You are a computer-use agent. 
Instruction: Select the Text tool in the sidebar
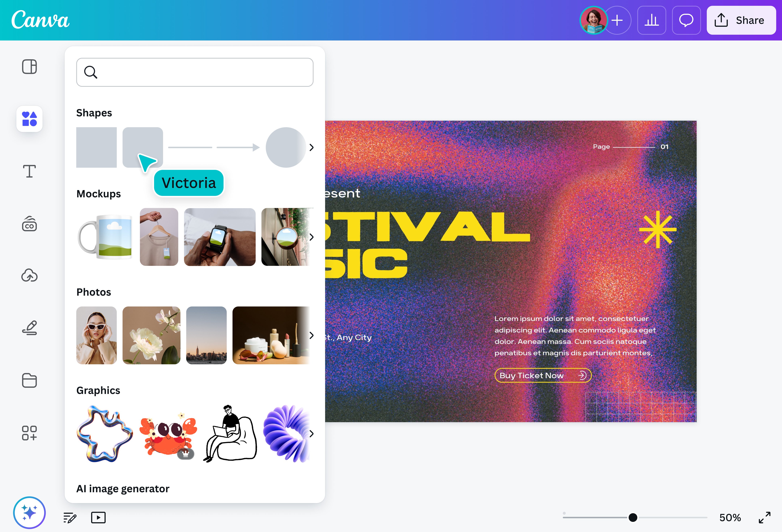30,171
